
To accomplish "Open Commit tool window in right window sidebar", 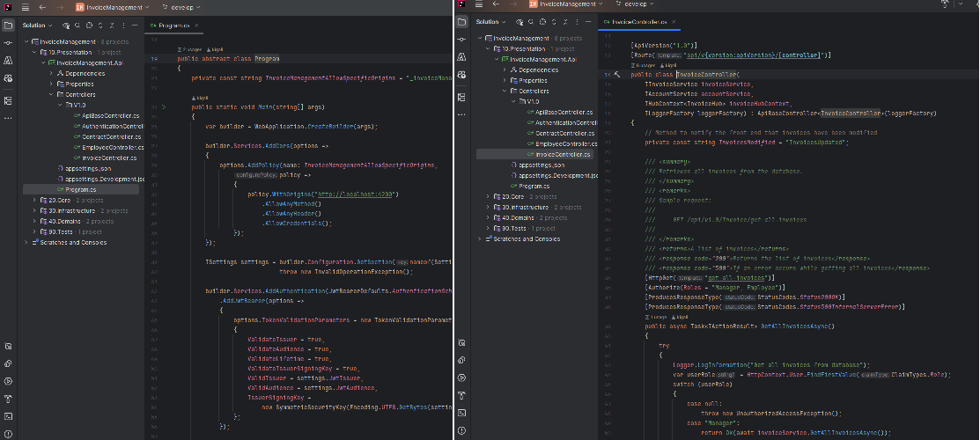I will [461, 40].
